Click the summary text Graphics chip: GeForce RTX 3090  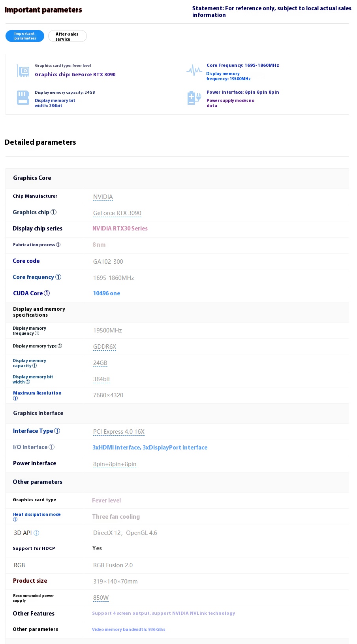(75, 74)
